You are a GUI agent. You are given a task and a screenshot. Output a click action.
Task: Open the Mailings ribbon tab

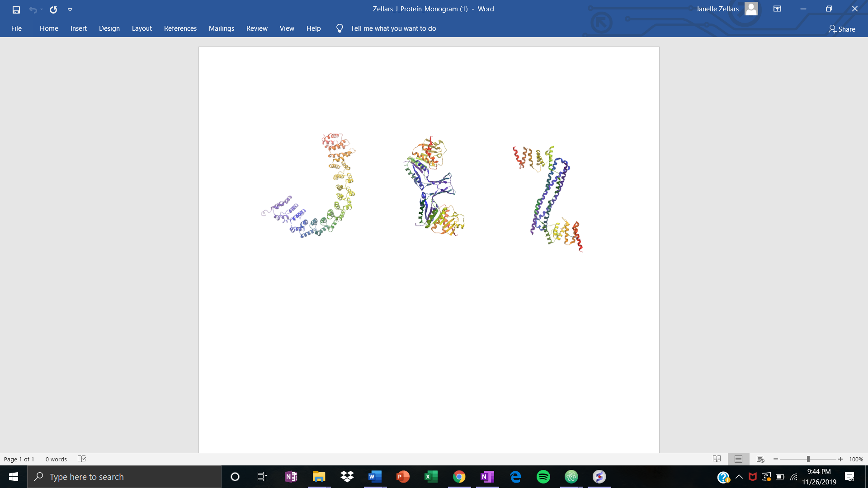[222, 28]
